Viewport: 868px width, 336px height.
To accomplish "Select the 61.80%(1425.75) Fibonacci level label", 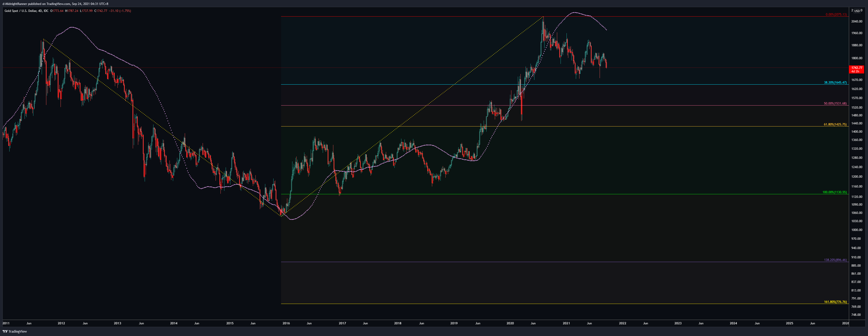I will click(835, 124).
